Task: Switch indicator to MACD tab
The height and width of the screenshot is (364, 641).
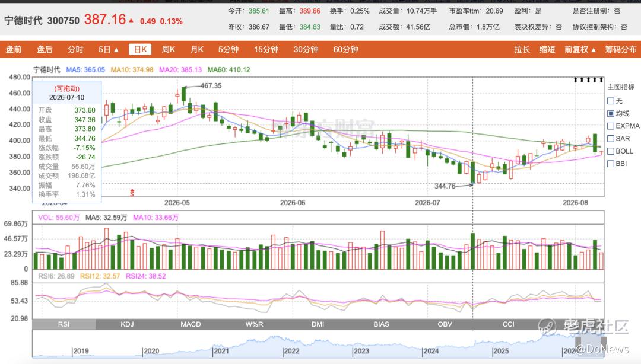Action: click(191, 324)
